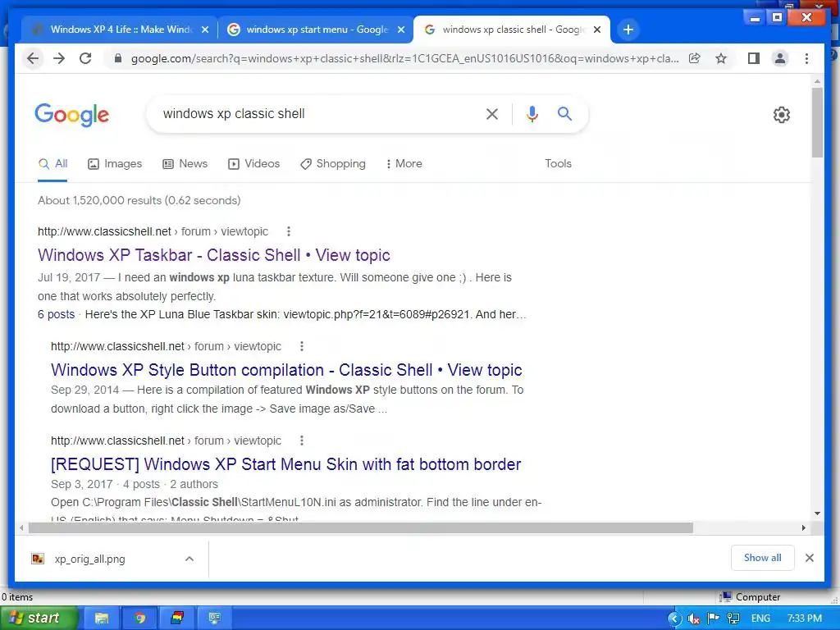Open a new browser tab
Viewport: 840px width, 630px height.
pyautogui.click(x=628, y=30)
